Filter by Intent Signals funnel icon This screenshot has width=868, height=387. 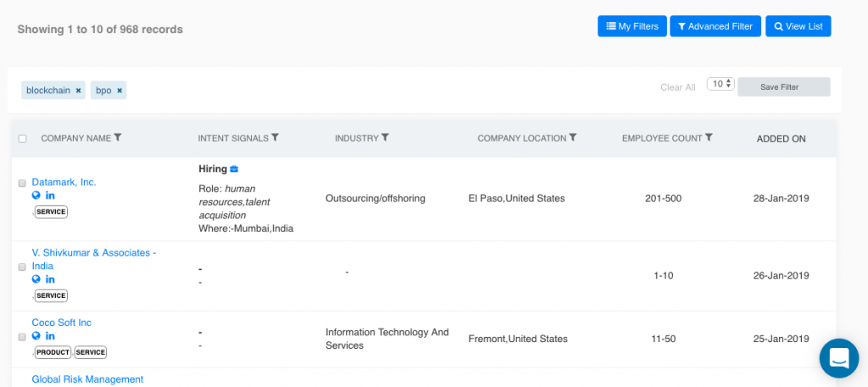275,138
